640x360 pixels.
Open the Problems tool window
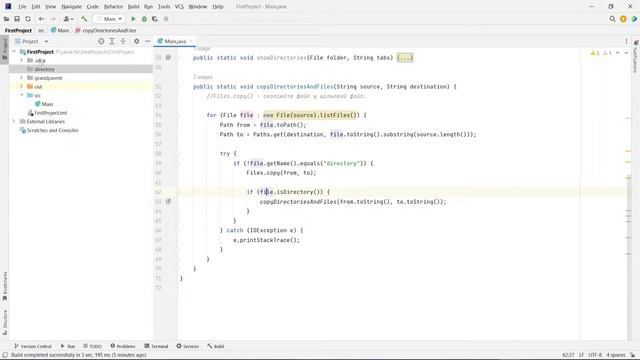[x=123, y=346]
